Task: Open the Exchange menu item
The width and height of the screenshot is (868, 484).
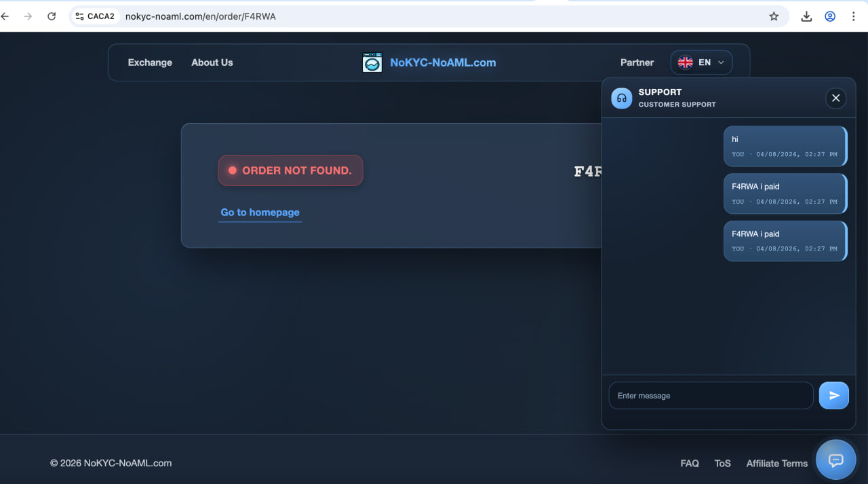Action: click(150, 62)
